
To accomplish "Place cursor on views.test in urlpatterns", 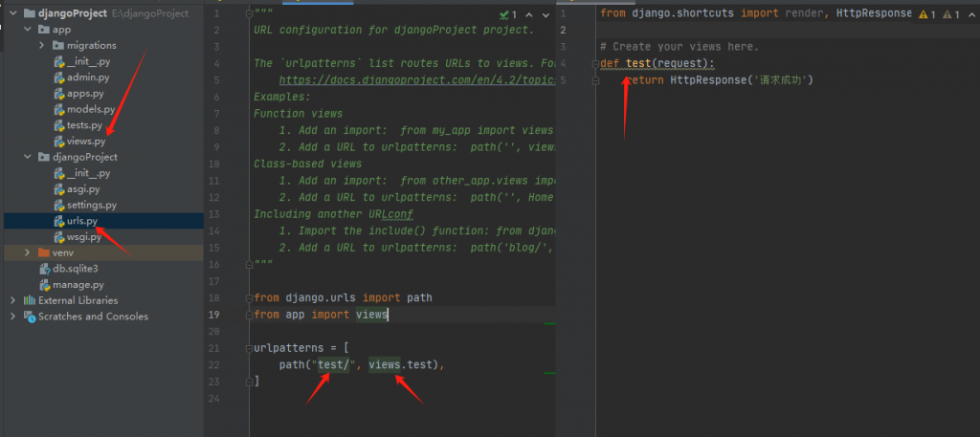I will tap(406, 365).
